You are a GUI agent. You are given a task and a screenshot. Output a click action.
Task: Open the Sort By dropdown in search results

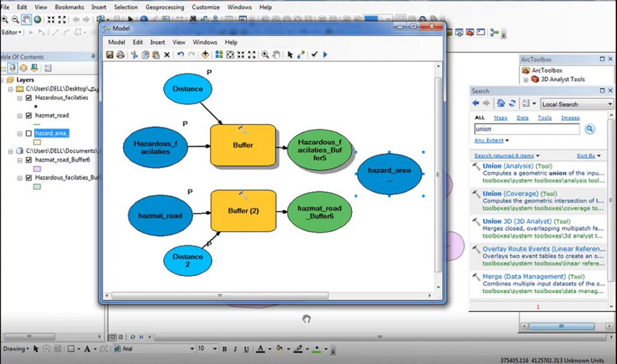click(587, 156)
